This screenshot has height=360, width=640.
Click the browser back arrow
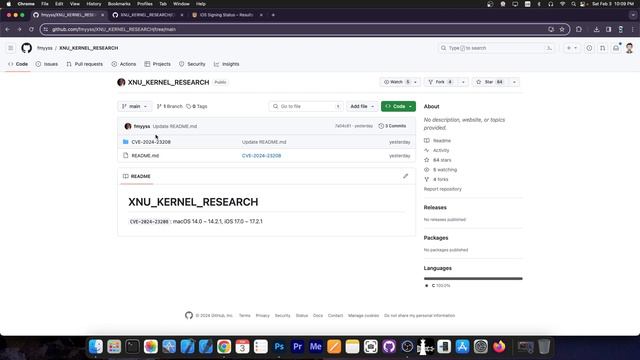pos(8,29)
